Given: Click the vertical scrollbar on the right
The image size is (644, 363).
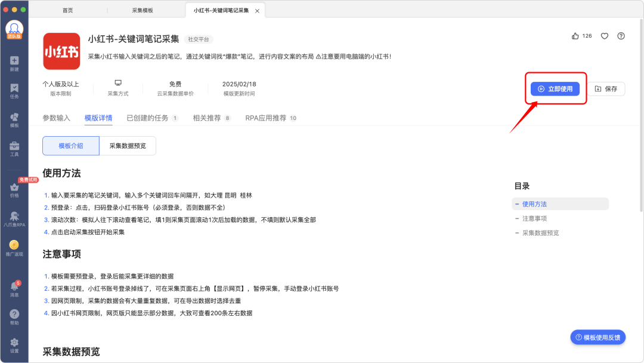Looking at the screenshot, I should (x=640, y=115).
